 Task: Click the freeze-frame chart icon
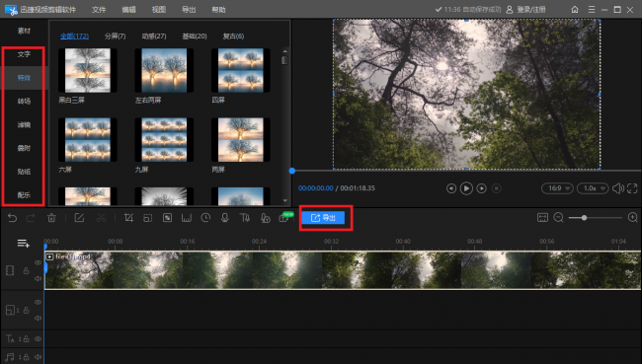click(x=187, y=218)
